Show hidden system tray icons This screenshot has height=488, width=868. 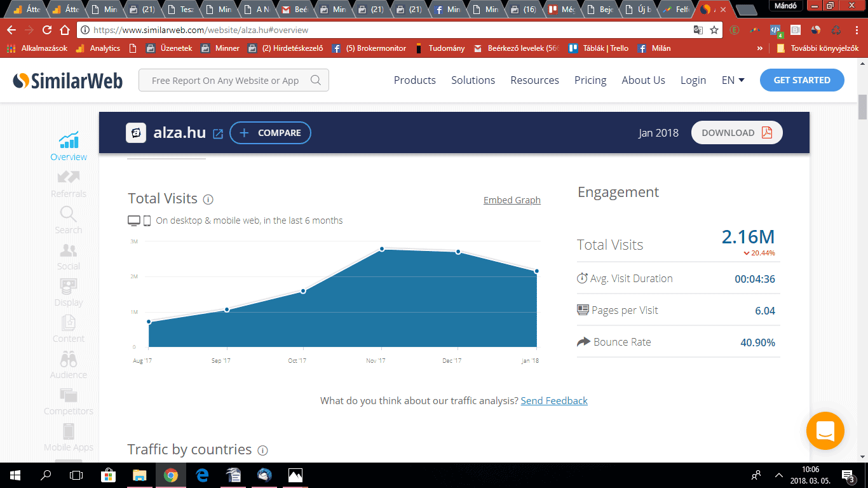(778, 475)
